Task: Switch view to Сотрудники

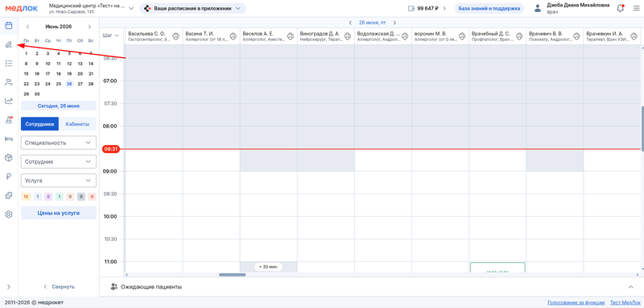Action: 39,124
